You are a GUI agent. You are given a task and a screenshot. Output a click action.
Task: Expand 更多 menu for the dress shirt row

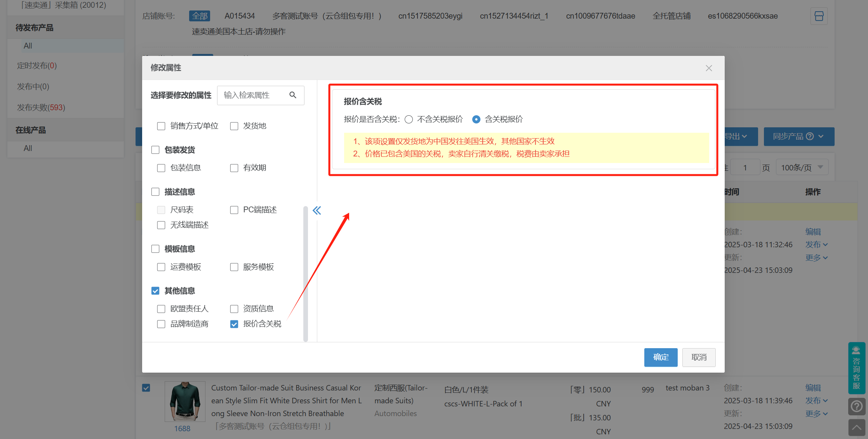point(816,414)
